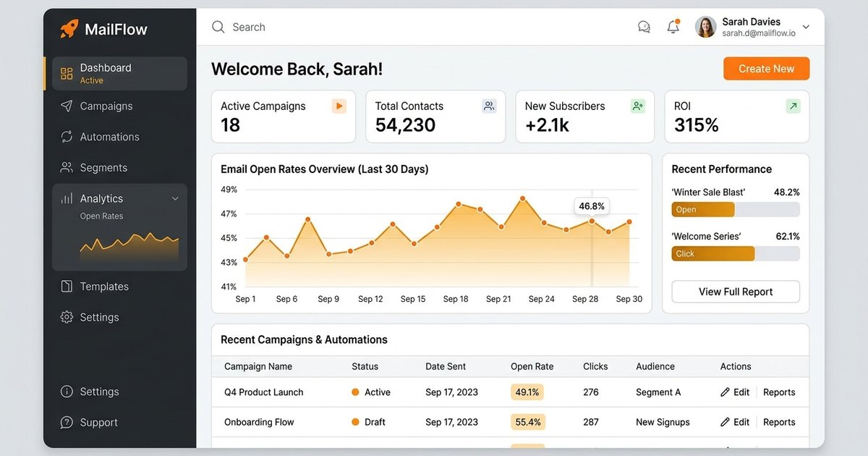Click the gear icon below Templates
Viewport: 868px width, 456px height.
point(67,317)
